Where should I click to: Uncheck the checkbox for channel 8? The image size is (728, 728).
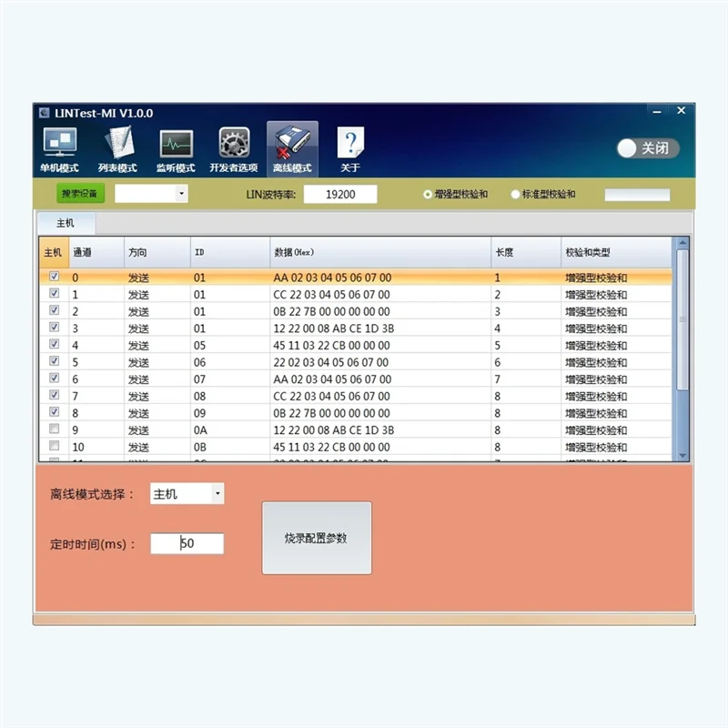coord(55,412)
